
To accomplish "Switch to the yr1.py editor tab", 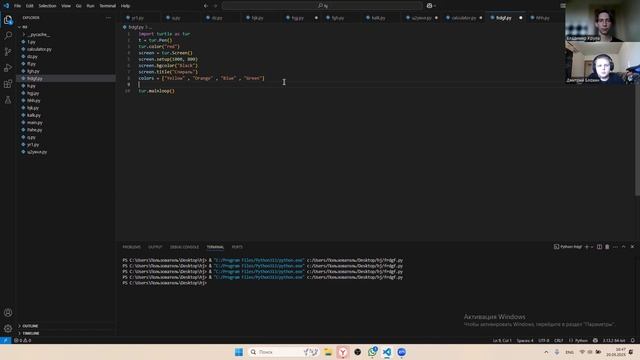I will [x=137, y=18].
